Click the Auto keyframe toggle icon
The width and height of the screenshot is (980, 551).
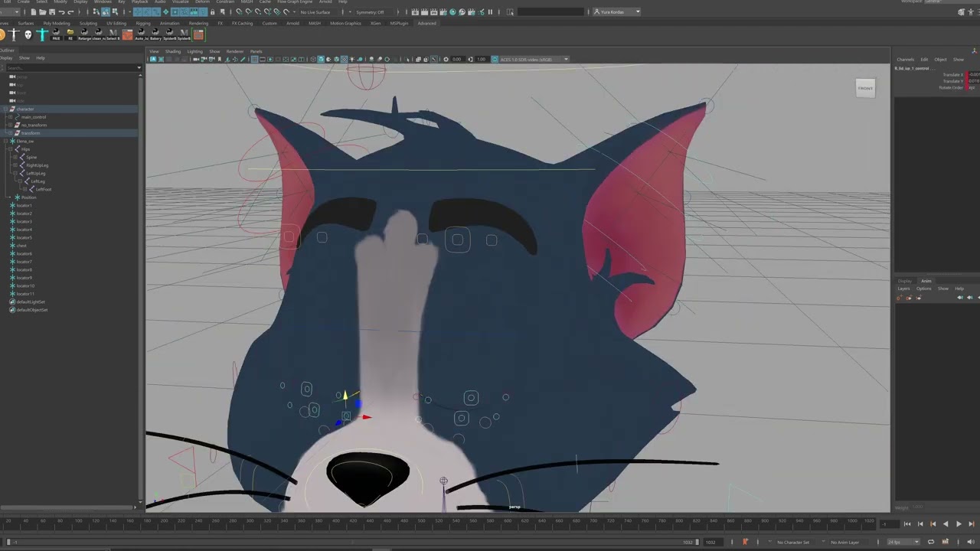[745, 542]
